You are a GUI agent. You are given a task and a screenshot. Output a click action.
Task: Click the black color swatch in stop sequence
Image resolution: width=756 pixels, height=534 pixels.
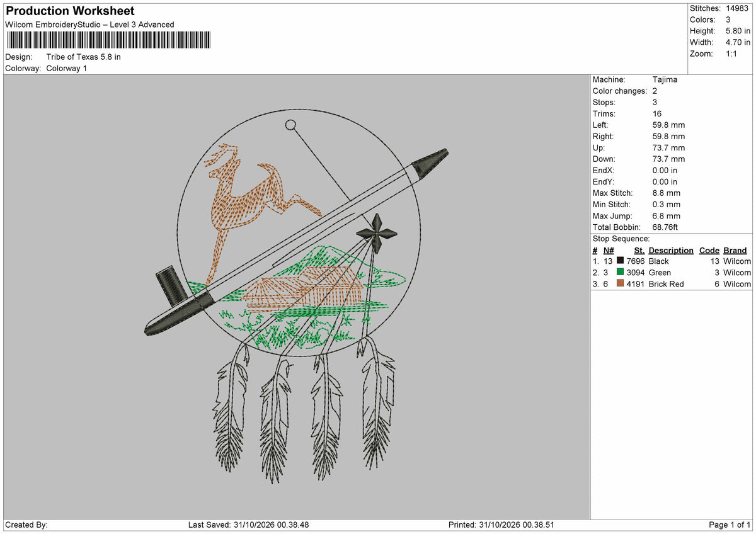pyautogui.click(x=621, y=261)
